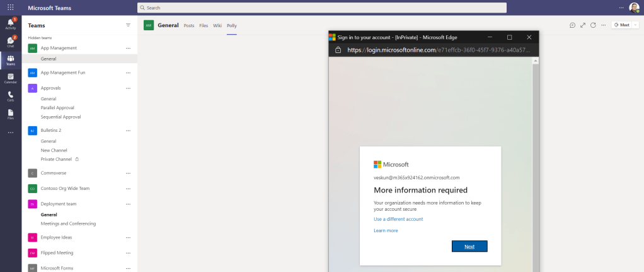Click in the Teams search box
Image resolution: width=644 pixels, height=272 pixels.
(x=321, y=8)
